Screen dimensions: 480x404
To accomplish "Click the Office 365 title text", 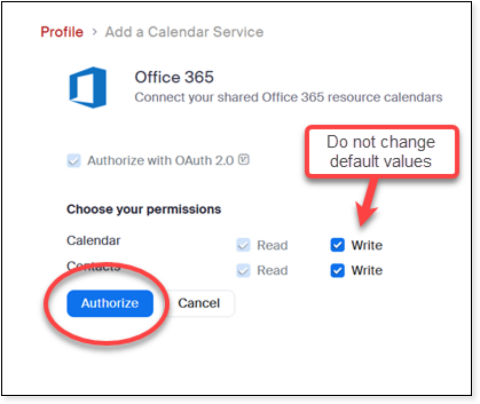I will [174, 77].
